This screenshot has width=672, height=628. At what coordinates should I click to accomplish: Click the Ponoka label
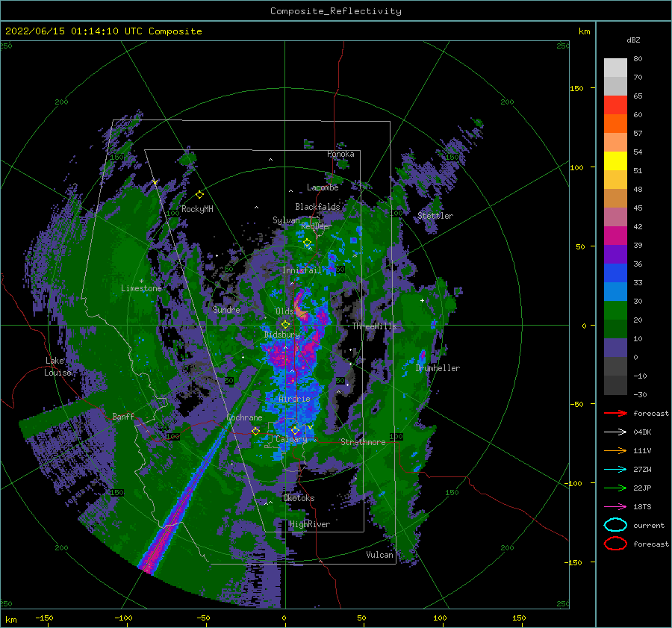click(x=340, y=154)
